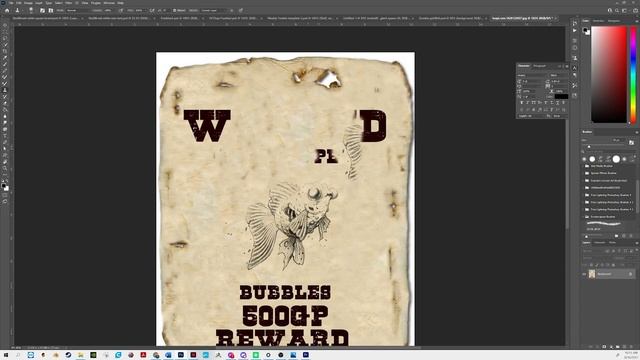Toggle pressure for size at the options bar end

coord(241,10)
